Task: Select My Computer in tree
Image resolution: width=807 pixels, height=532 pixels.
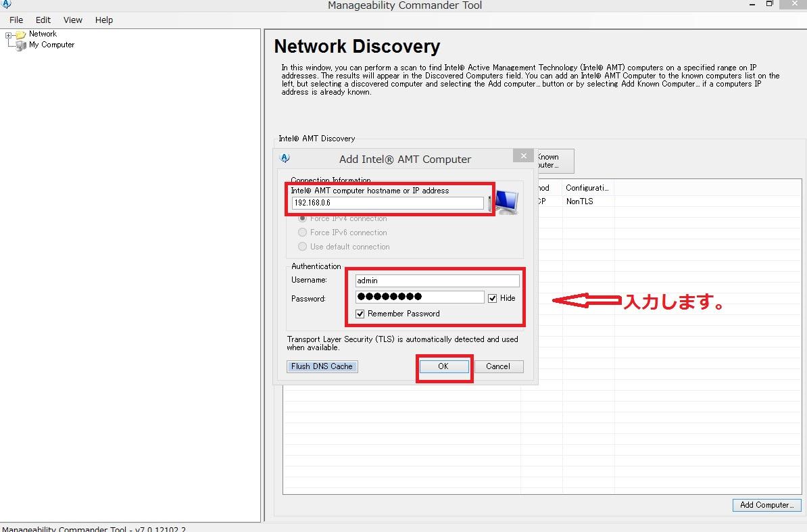Action: (x=51, y=45)
